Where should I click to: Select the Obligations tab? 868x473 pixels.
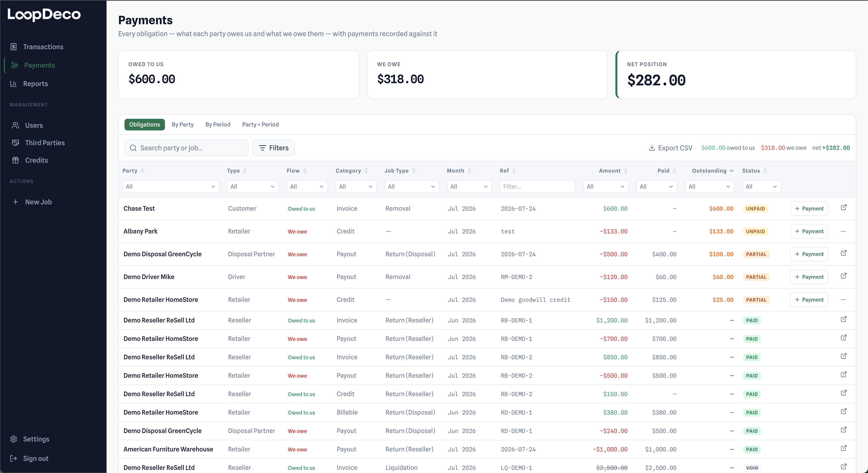145,124
